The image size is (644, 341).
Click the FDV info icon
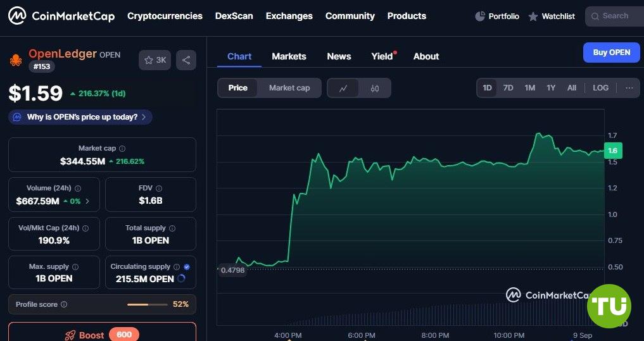pos(159,189)
